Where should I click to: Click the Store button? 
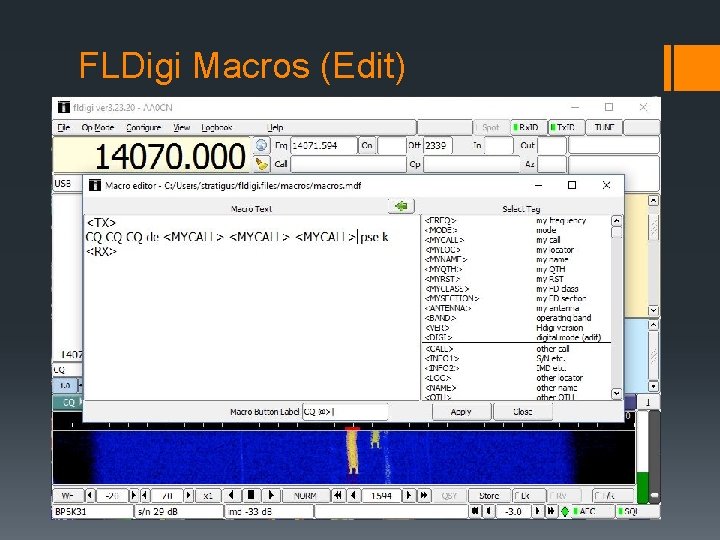489,495
